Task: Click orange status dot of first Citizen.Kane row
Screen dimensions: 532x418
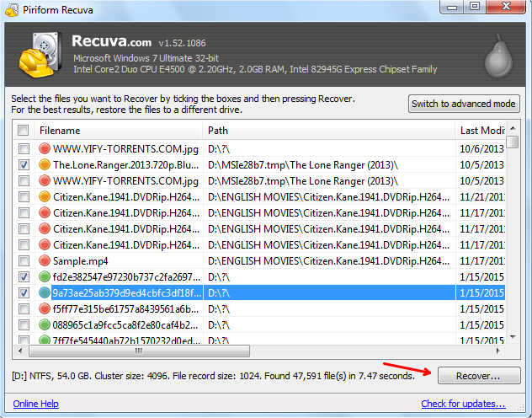Action: click(x=45, y=196)
